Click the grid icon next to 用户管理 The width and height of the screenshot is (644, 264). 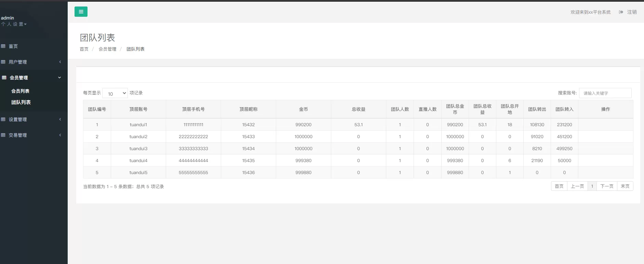(x=3, y=62)
